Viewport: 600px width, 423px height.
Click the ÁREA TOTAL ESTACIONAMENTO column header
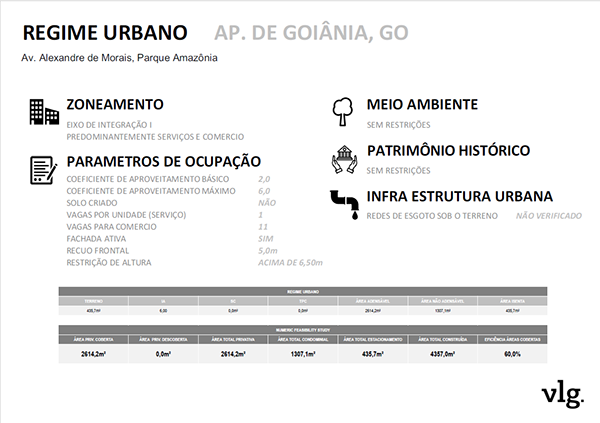[373, 340]
